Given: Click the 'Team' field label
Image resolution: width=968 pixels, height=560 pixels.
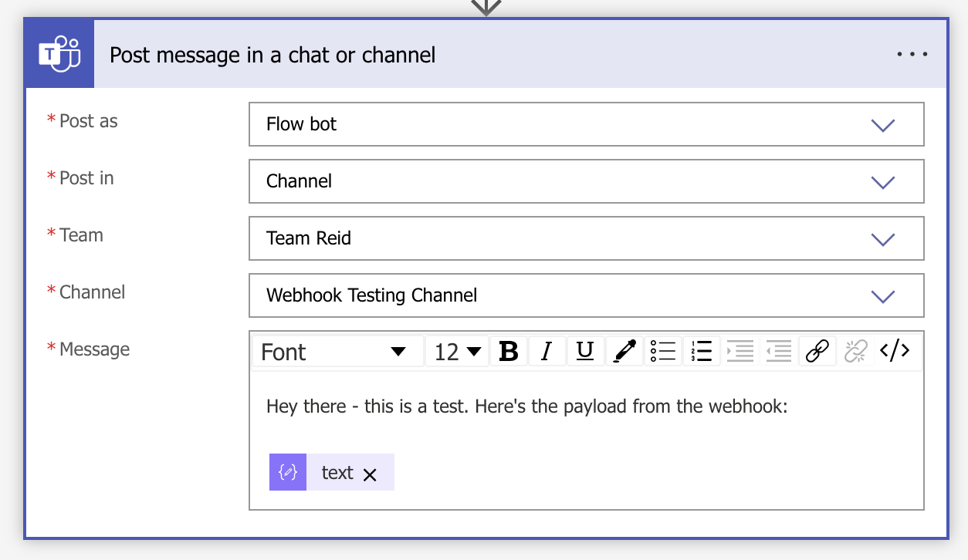Looking at the screenshot, I should click(81, 235).
